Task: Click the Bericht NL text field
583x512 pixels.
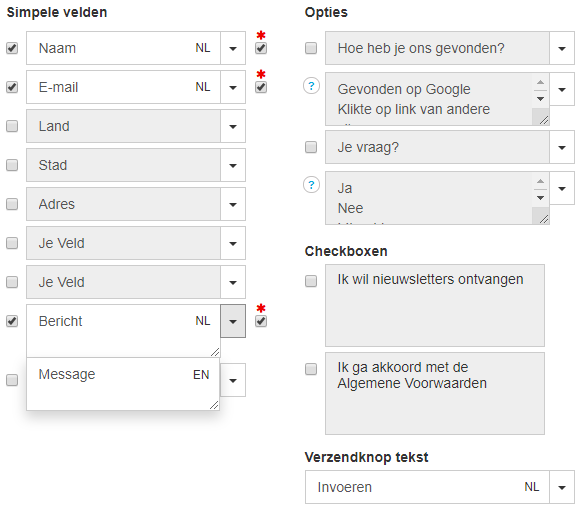Action: coord(123,331)
